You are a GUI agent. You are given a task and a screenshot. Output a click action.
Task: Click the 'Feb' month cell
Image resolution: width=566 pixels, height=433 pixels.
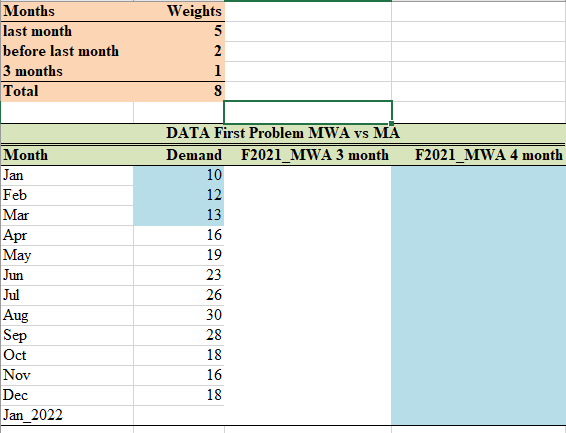(x=67, y=196)
